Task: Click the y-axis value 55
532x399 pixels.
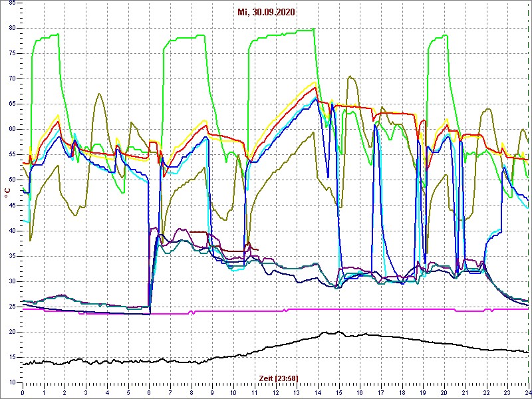Action: coord(11,155)
